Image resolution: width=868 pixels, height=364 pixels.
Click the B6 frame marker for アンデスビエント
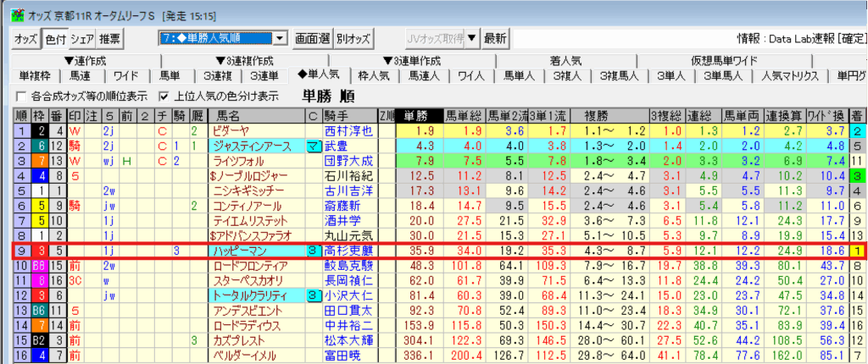click(x=39, y=309)
